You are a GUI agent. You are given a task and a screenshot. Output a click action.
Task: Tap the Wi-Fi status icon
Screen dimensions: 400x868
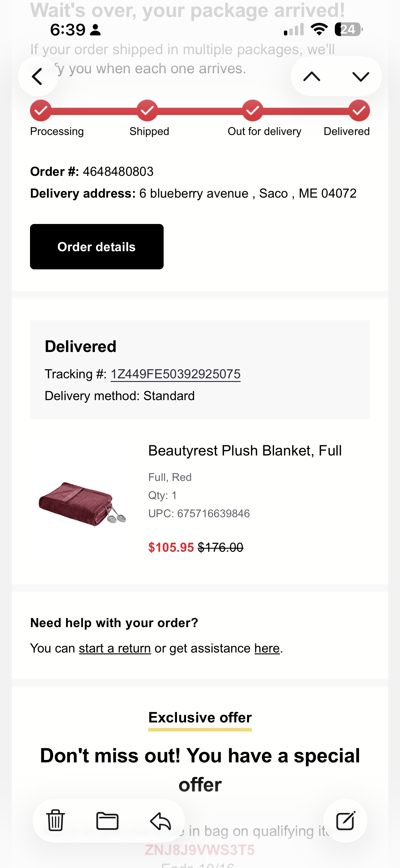tap(319, 29)
